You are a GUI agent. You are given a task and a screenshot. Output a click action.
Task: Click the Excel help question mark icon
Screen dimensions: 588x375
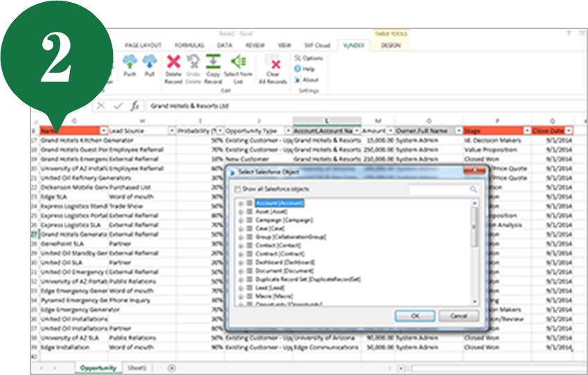coord(569,33)
